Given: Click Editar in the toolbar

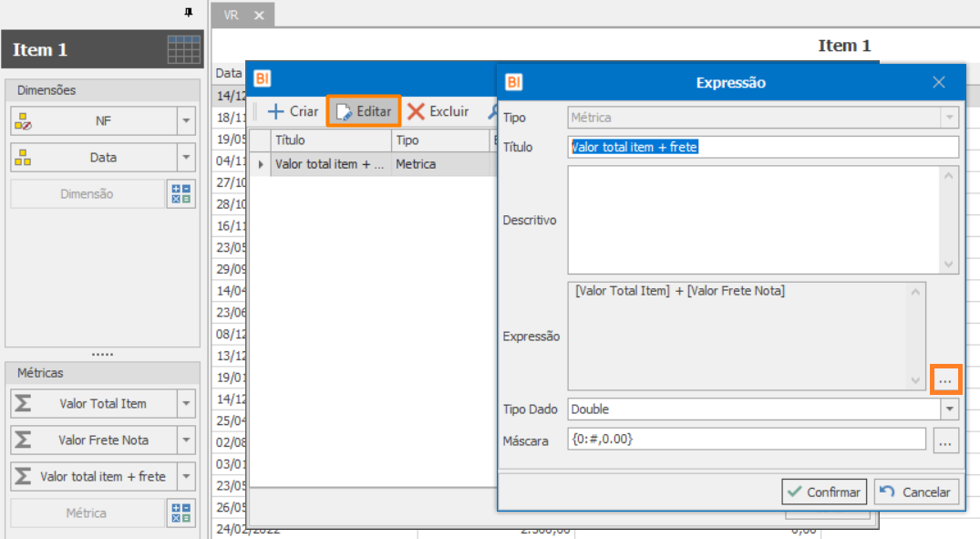Looking at the screenshot, I should click(364, 111).
